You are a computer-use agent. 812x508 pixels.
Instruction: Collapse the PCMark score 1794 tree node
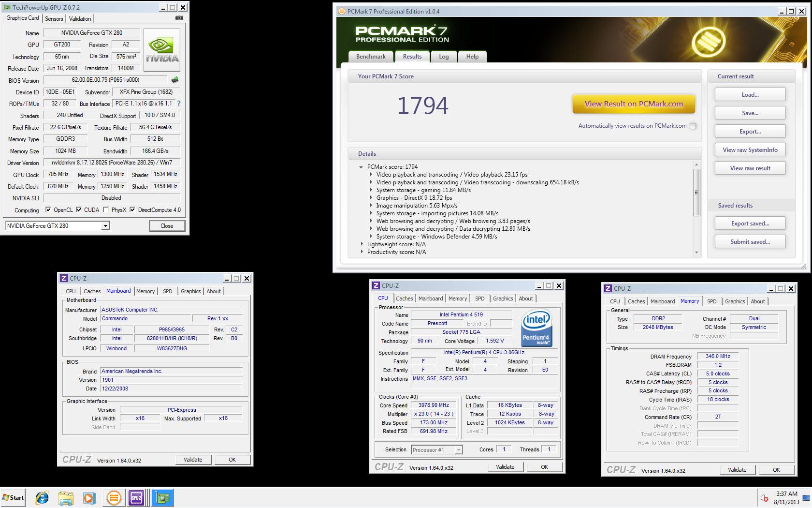point(361,167)
